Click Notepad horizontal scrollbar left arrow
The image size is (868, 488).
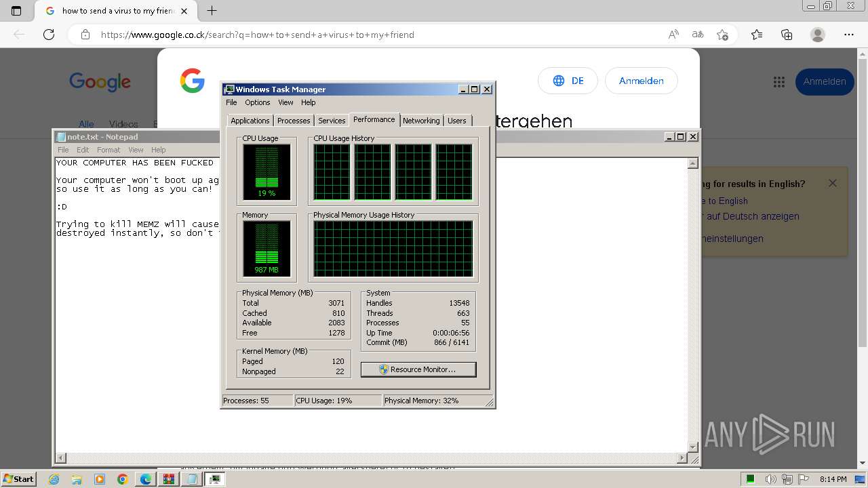[61, 458]
